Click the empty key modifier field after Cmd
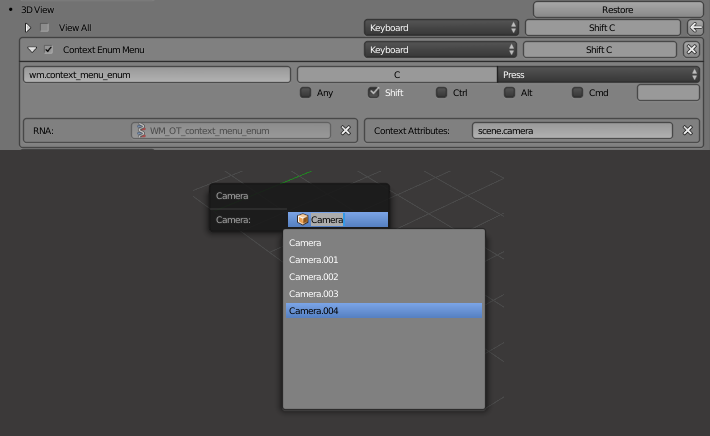This screenshot has width=710, height=436. [668, 93]
